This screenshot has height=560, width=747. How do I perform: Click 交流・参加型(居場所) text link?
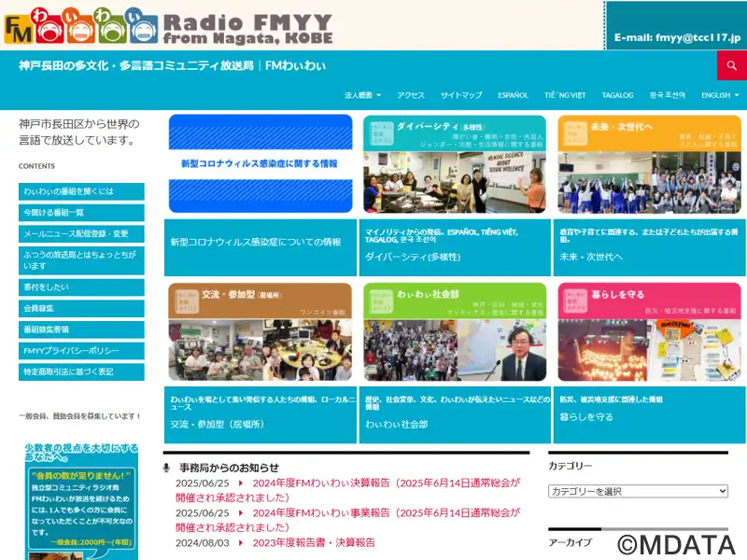click(218, 425)
